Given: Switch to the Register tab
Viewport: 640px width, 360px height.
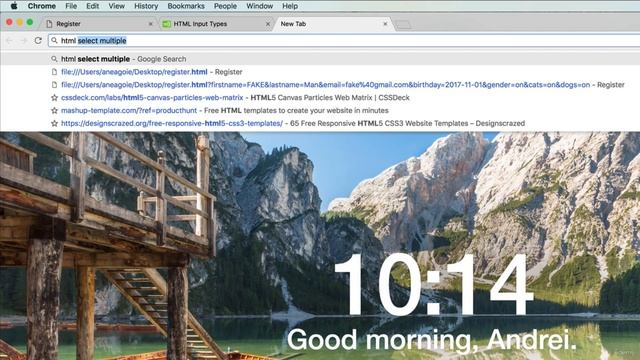Looking at the screenshot, I should pos(98,24).
